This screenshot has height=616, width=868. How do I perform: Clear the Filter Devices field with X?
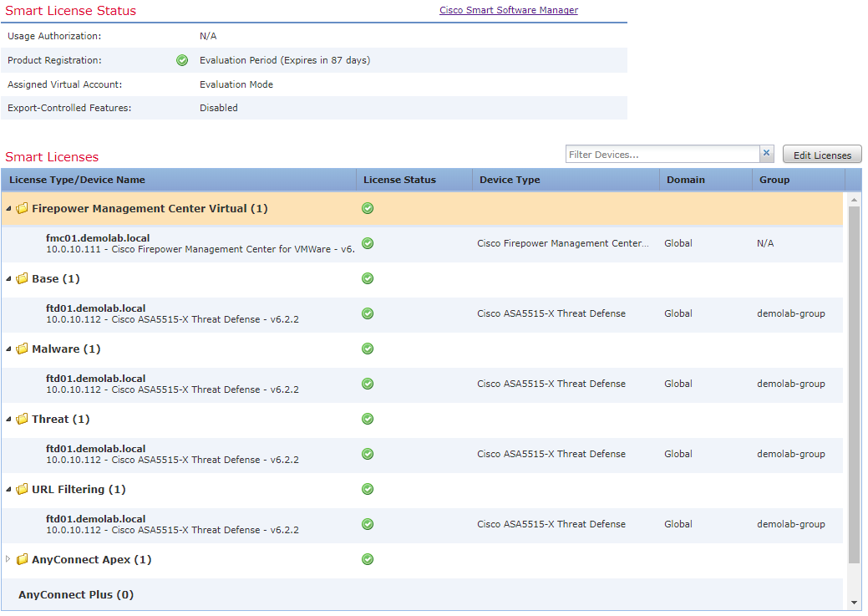click(767, 154)
